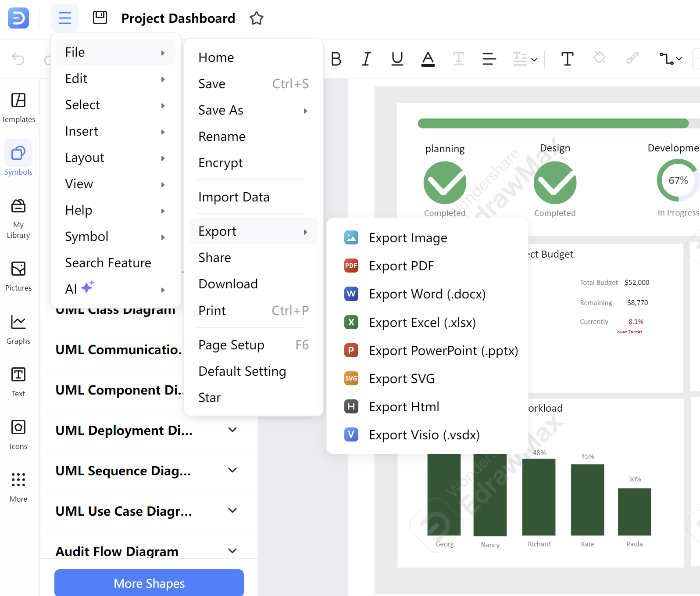Choose Encrypt in File menu
This screenshot has height=596, width=700.
[x=254, y=163]
